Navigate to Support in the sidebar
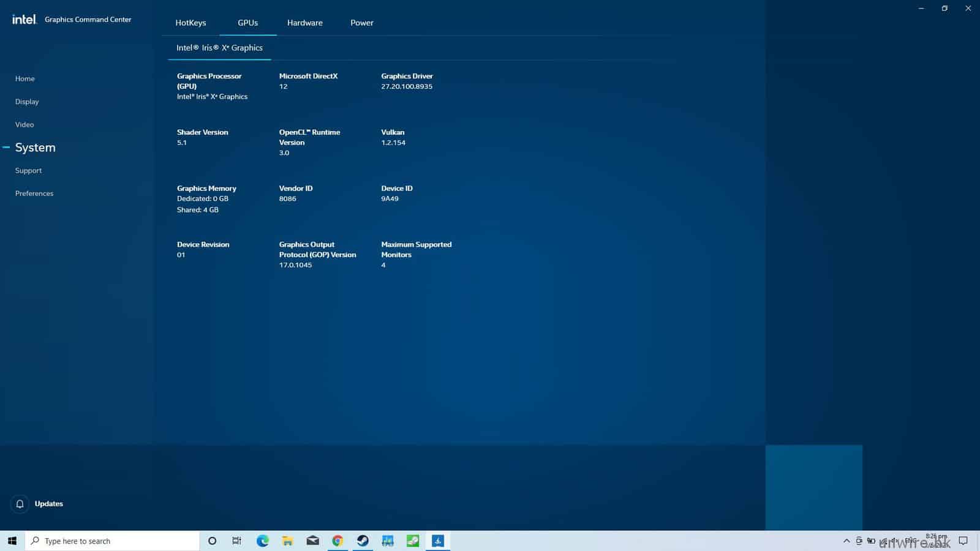The image size is (980, 551). tap(28, 171)
